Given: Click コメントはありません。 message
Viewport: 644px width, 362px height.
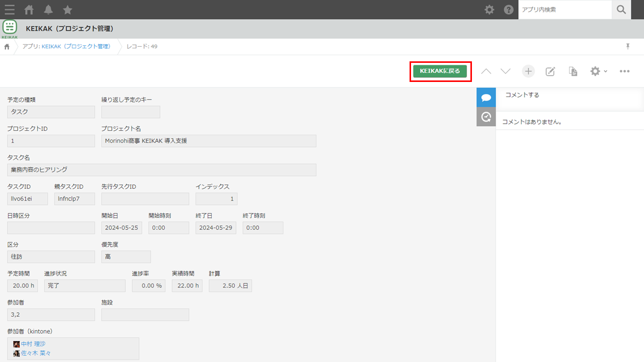Looking at the screenshot, I should click(532, 122).
